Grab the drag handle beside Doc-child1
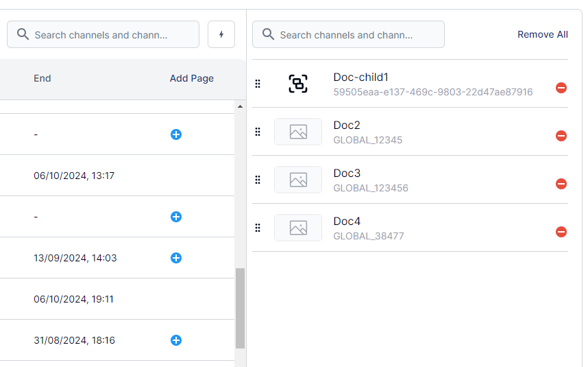Screen dimensions: 588x367 pos(258,84)
